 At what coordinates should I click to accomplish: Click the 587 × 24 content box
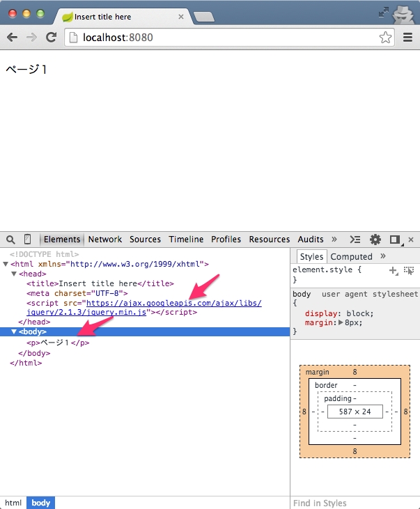click(355, 412)
